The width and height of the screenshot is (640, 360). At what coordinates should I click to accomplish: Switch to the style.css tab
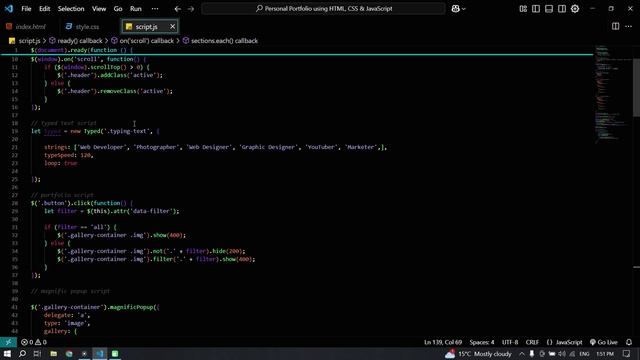(x=82, y=27)
